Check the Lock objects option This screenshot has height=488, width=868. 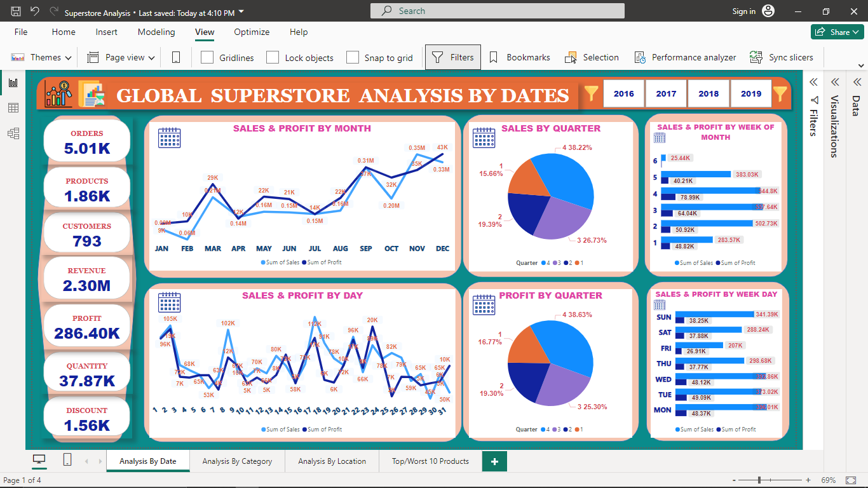click(x=273, y=57)
